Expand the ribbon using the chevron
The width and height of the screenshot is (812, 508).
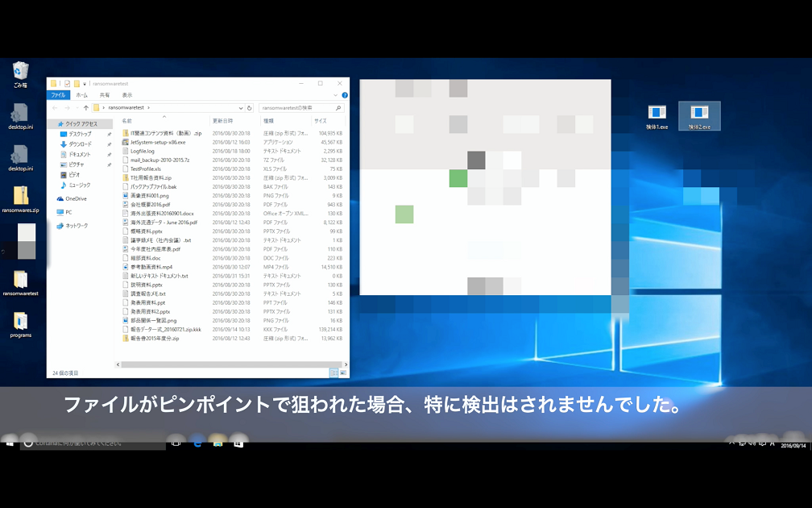pyautogui.click(x=337, y=94)
